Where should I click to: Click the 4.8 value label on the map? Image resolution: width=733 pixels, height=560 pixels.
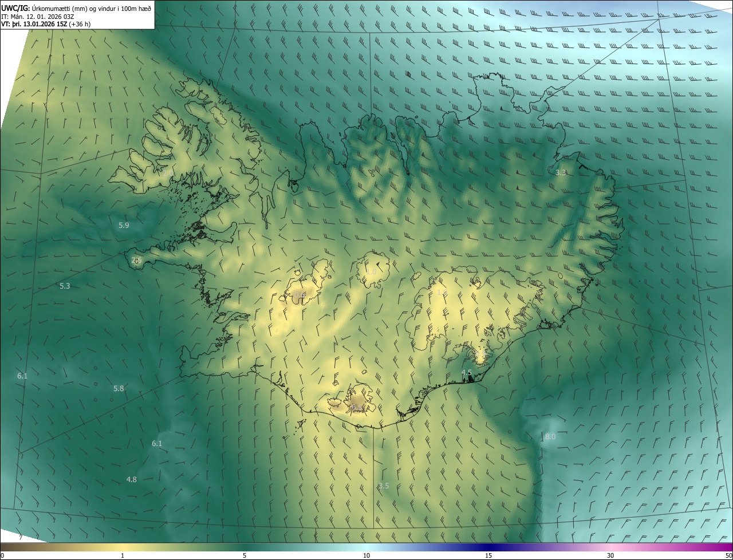(x=132, y=479)
